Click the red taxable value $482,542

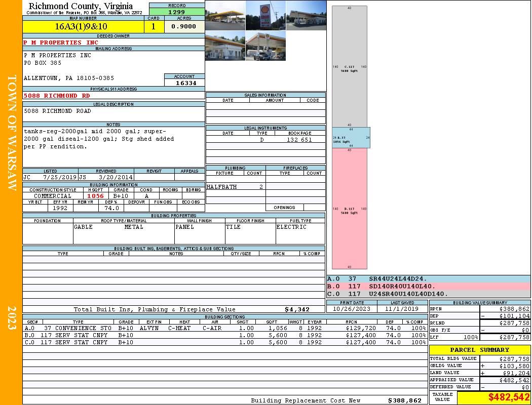tap(493, 398)
